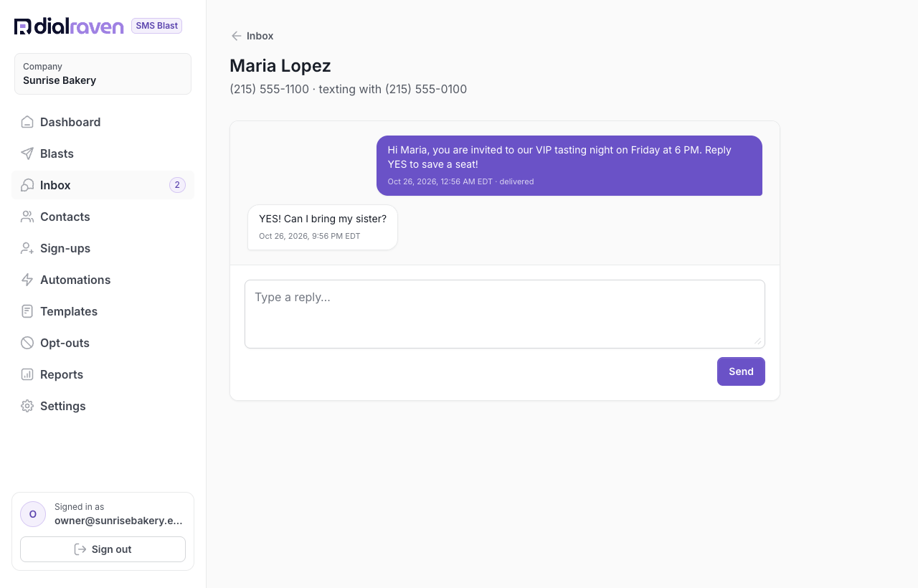
Task: Sign out of the account
Action: [x=103, y=549]
